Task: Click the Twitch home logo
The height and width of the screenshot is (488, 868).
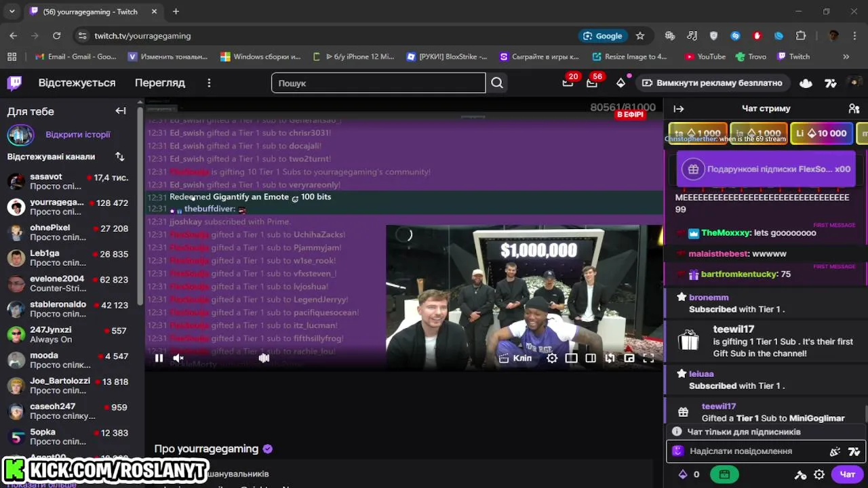Action: [x=14, y=83]
